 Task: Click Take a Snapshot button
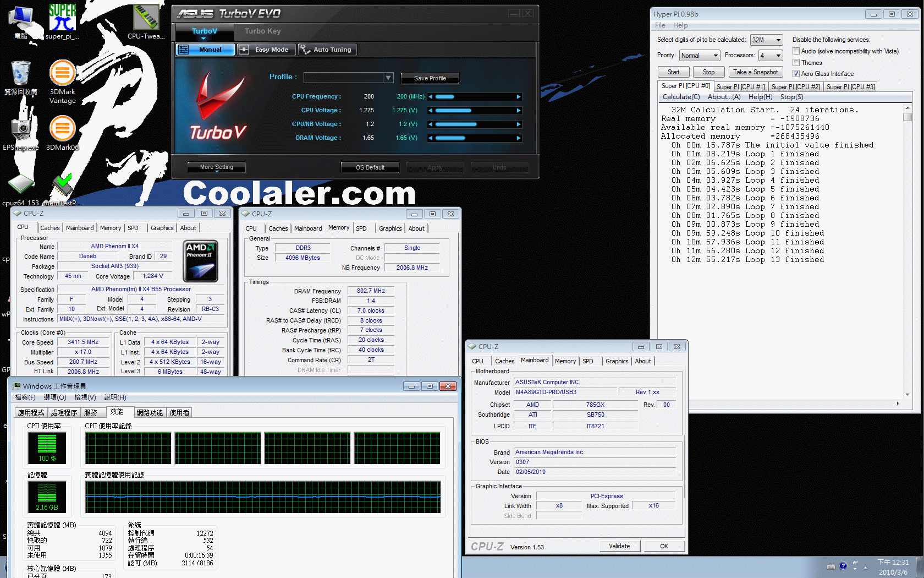point(755,72)
